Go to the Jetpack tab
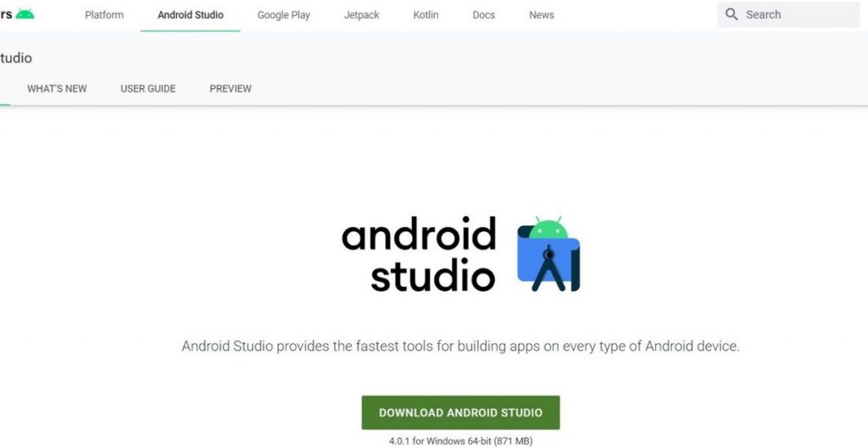868x448 pixels. [x=361, y=15]
